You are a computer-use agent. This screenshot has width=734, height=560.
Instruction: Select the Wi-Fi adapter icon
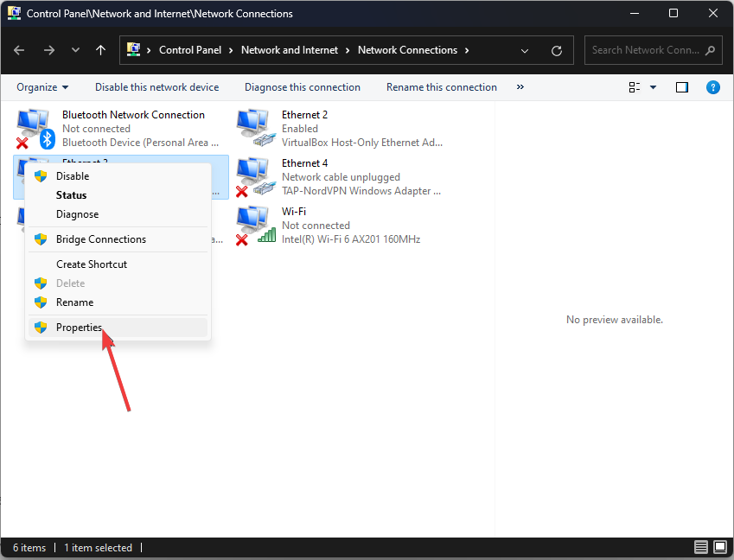pos(256,226)
